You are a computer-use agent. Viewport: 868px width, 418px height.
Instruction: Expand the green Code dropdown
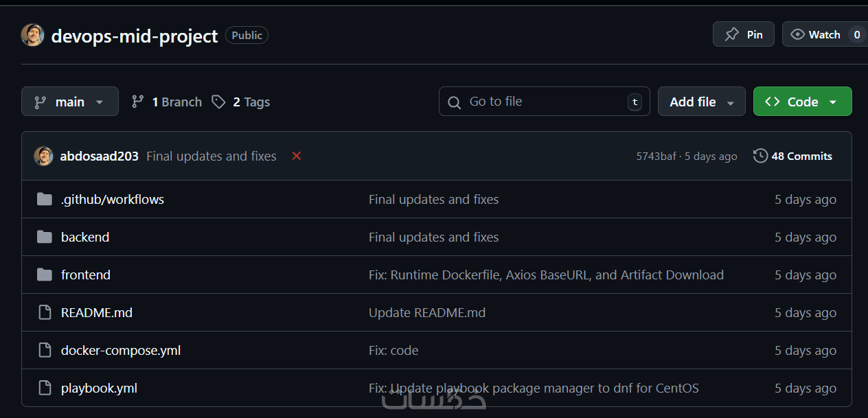(x=802, y=102)
